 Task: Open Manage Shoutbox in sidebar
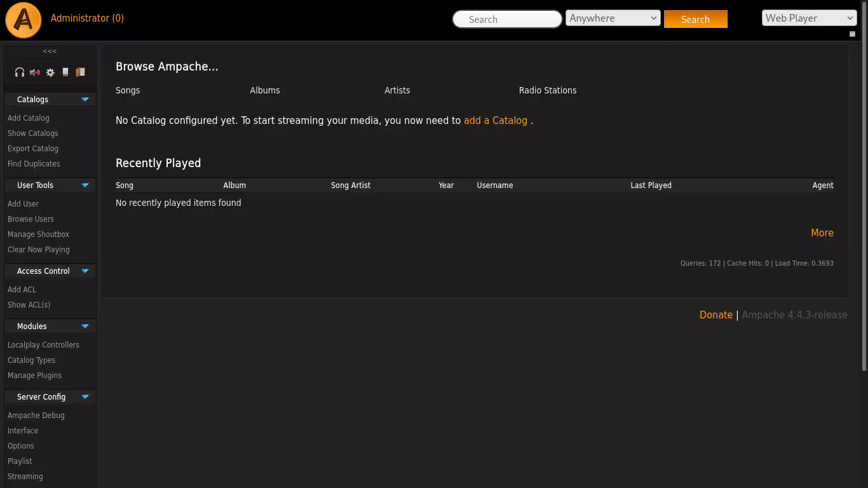[x=38, y=234]
